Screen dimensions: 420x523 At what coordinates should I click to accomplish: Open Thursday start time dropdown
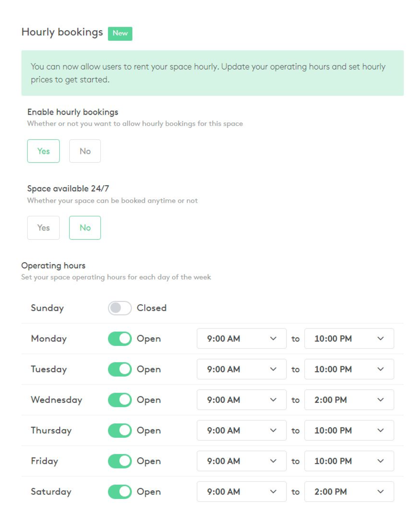click(241, 430)
